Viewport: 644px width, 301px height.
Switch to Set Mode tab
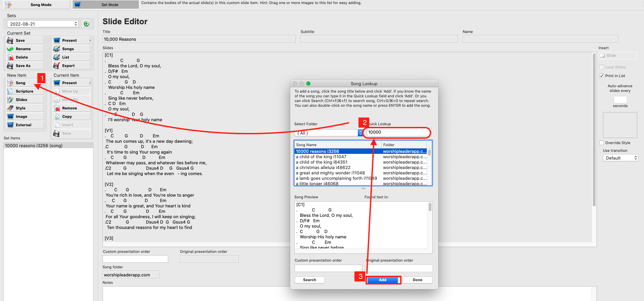[x=106, y=5]
